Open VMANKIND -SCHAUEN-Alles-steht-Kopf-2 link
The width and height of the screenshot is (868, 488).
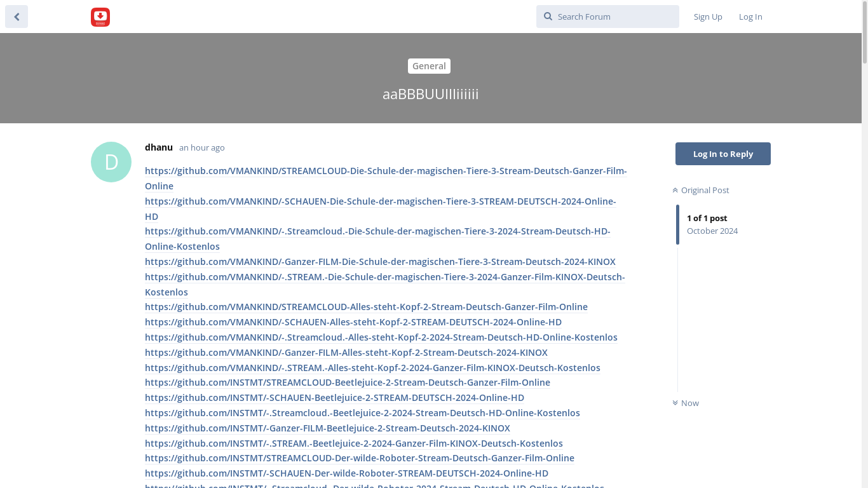tap(353, 322)
